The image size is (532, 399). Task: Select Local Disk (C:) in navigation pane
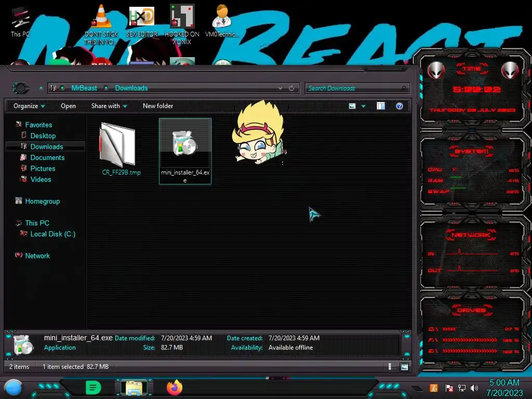tap(52, 234)
